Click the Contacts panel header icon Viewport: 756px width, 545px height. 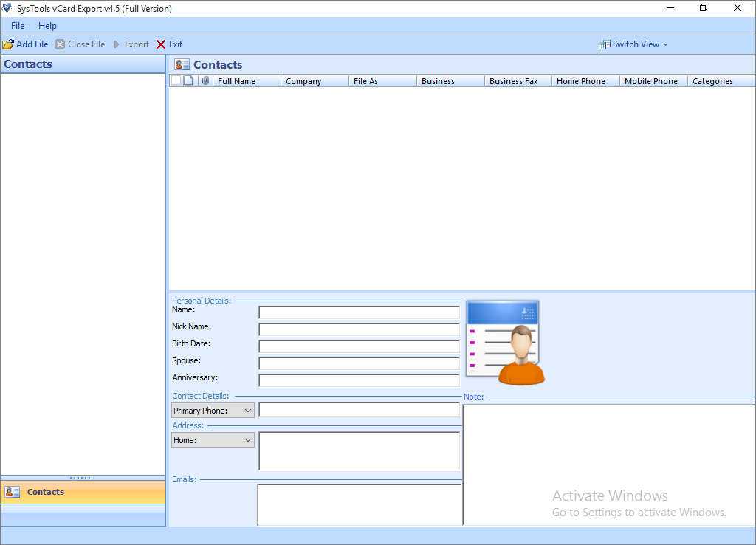181,64
